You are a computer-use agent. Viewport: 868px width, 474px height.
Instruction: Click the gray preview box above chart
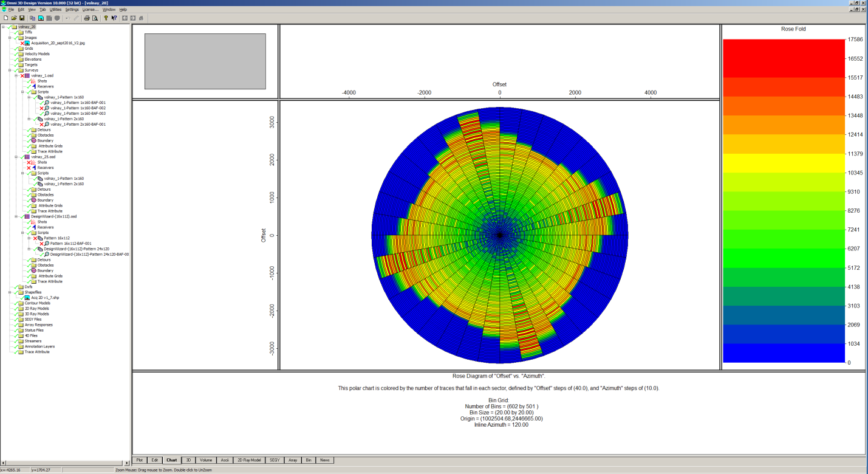pos(205,61)
